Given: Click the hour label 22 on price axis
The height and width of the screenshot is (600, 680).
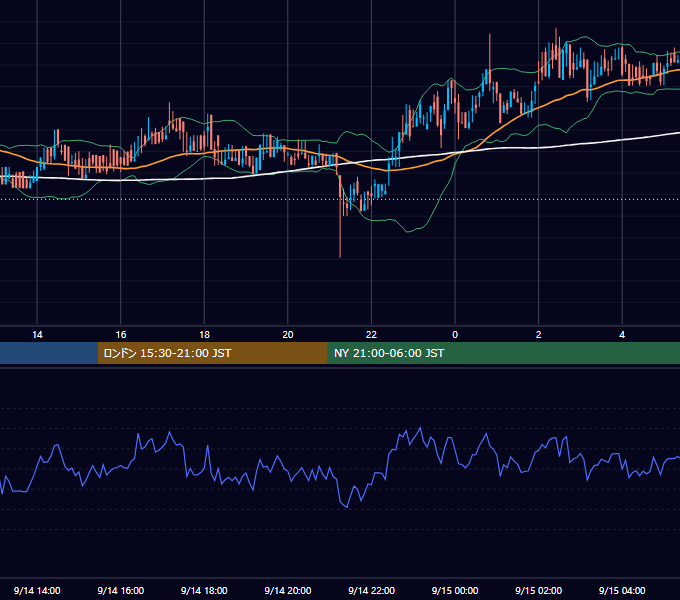Looking at the screenshot, I should [371, 335].
